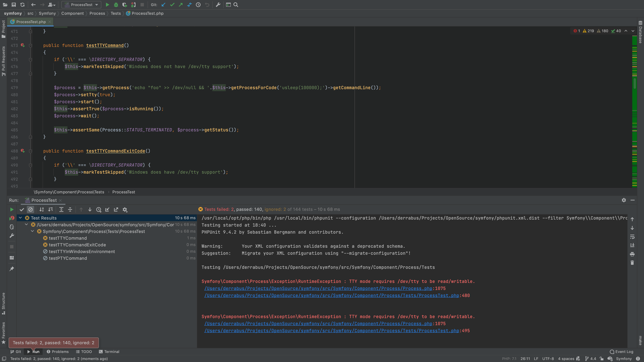The height and width of the screenshot is (362, 644).
Task: Open Search Everywhere magnifier icon
Action: pos(236,5)
